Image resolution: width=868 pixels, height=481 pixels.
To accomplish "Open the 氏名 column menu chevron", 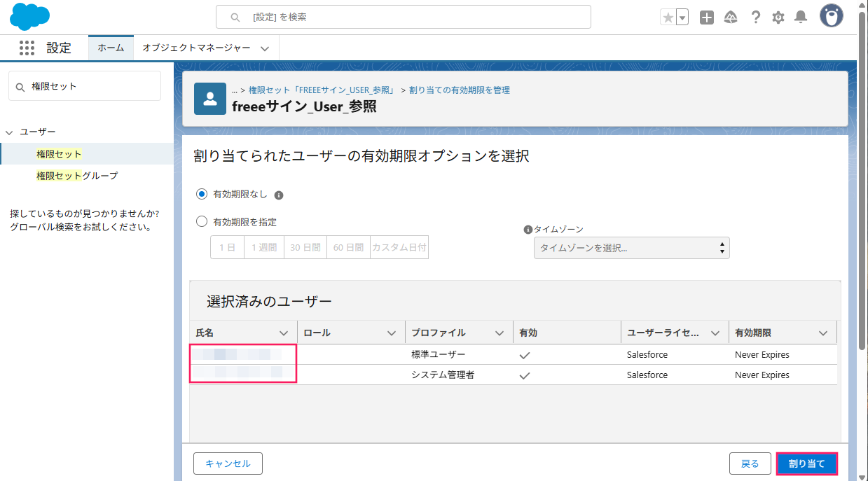I will [284, 333].
